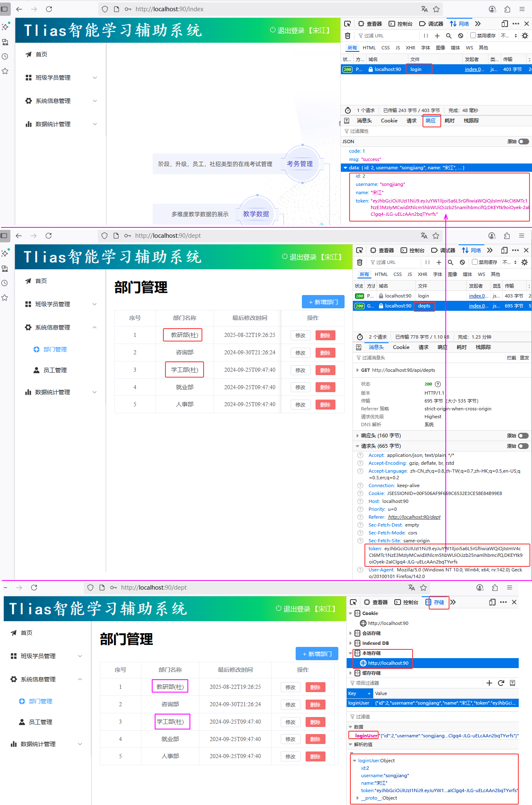This screenshot has height=805, width=532.
Task: Click the help icon next to status 200
Action: [x=438, y=384]
